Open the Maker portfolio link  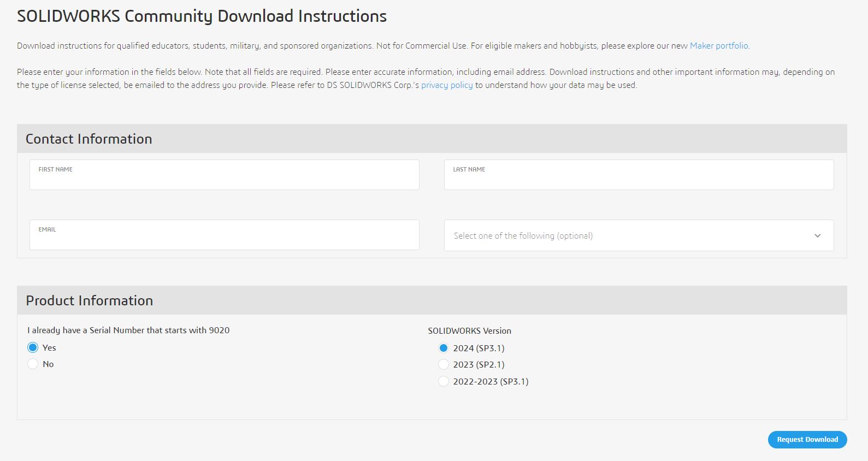pos(719,46)
